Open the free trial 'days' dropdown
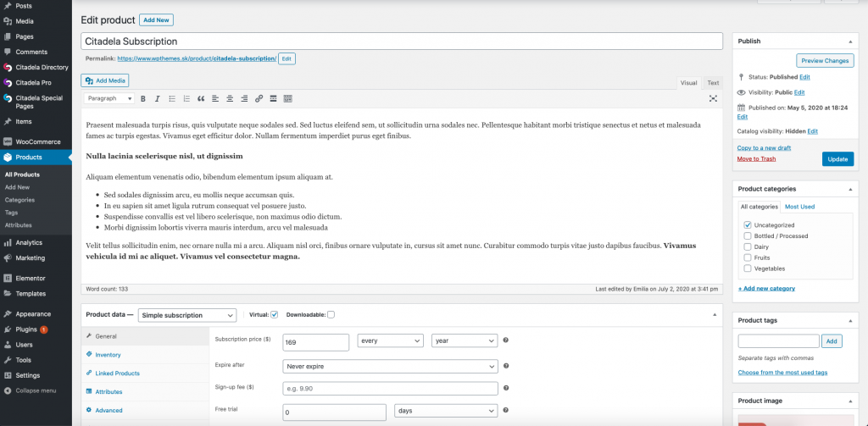This screenshot has width=868, height=426. pos(446,411)
